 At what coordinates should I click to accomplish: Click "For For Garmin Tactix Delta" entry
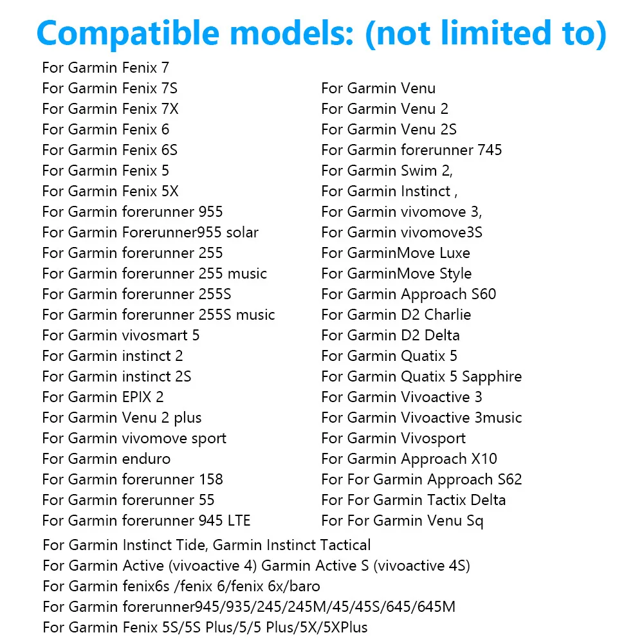coord(413,500)
